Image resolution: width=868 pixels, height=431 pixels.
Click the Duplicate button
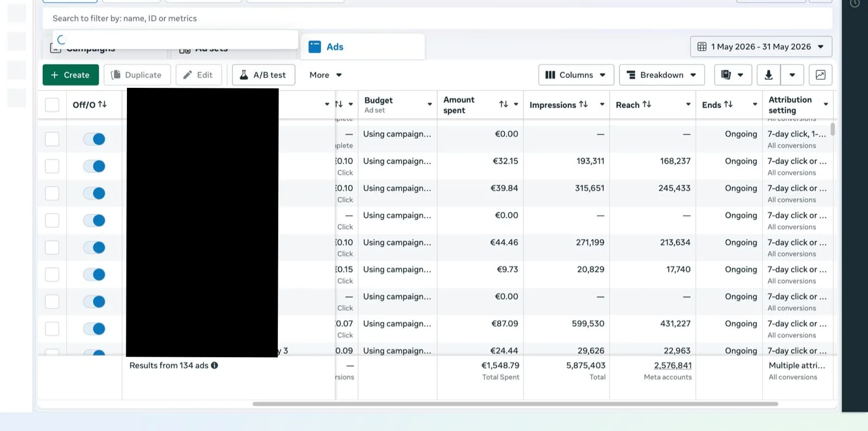click(137, 75)
